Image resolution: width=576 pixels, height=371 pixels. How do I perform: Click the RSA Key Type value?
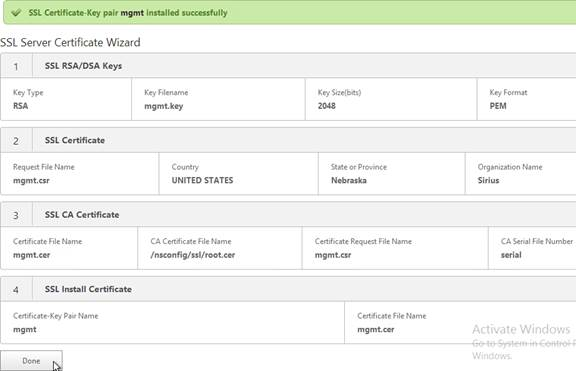(x=21, y=106)
